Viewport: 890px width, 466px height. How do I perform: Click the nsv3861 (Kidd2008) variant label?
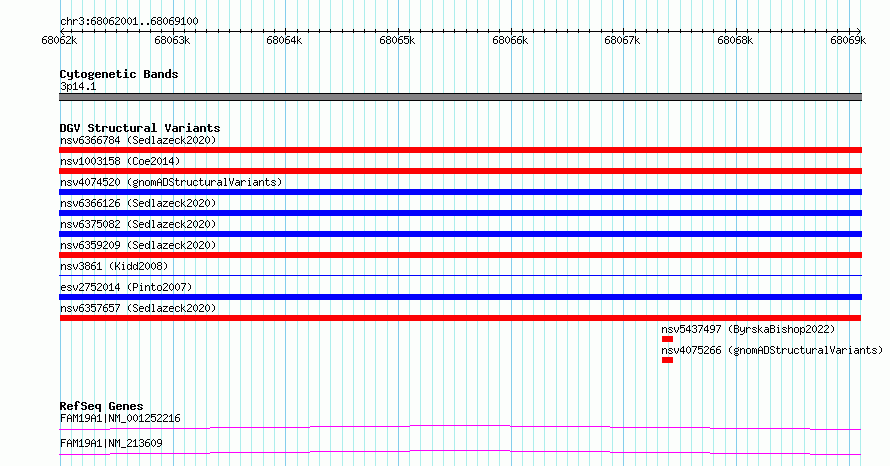114,266
